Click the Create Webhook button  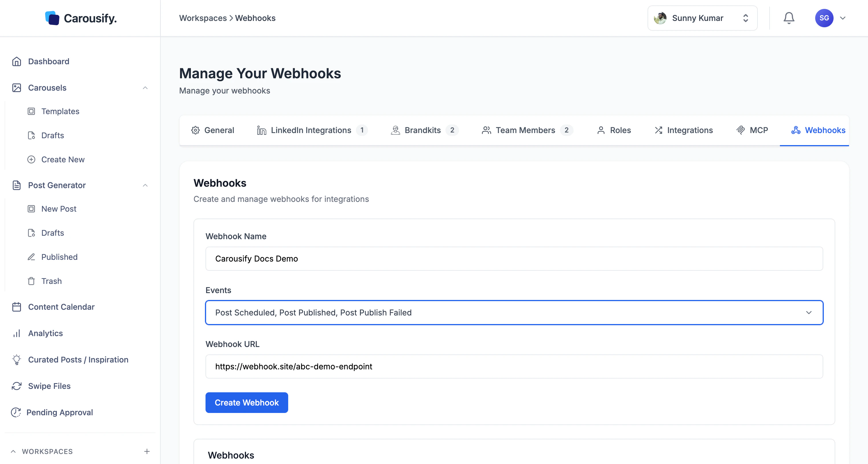247,403
